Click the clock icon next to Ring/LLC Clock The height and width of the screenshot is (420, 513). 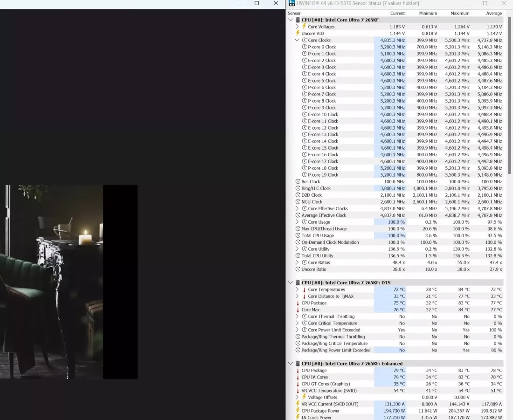click(x=298, y=188)
